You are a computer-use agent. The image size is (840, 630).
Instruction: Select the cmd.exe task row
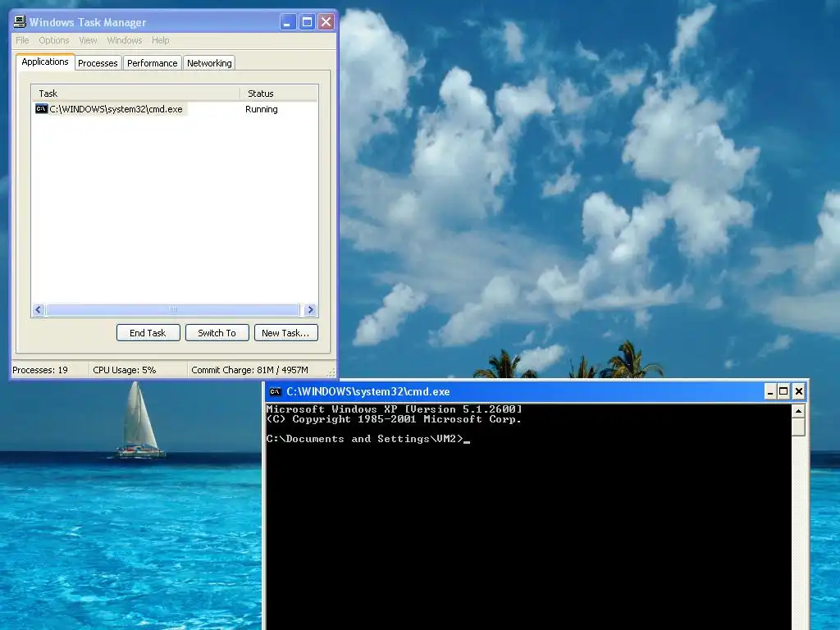tap(175, 109)
